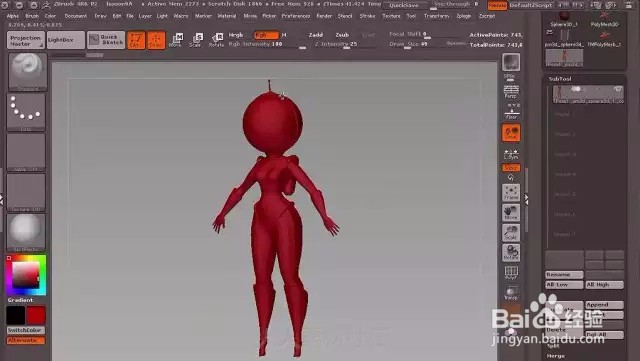The height and width of the screenshot is (361, 640).
Task: Click the Rename subtool button
Action: (564, 274)
